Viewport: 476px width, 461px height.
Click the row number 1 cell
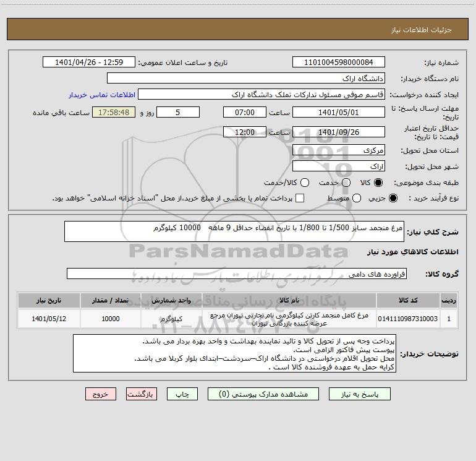[449, 319]
